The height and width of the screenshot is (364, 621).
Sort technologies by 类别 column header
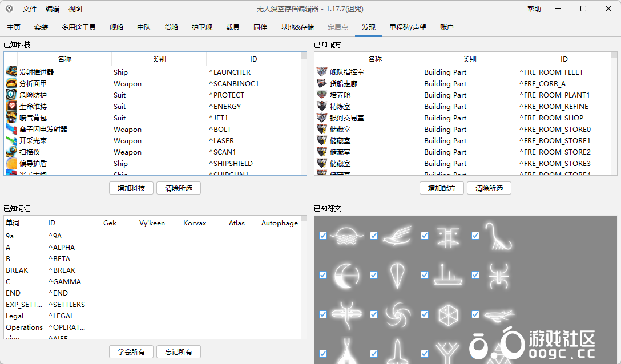pos(159,59)
